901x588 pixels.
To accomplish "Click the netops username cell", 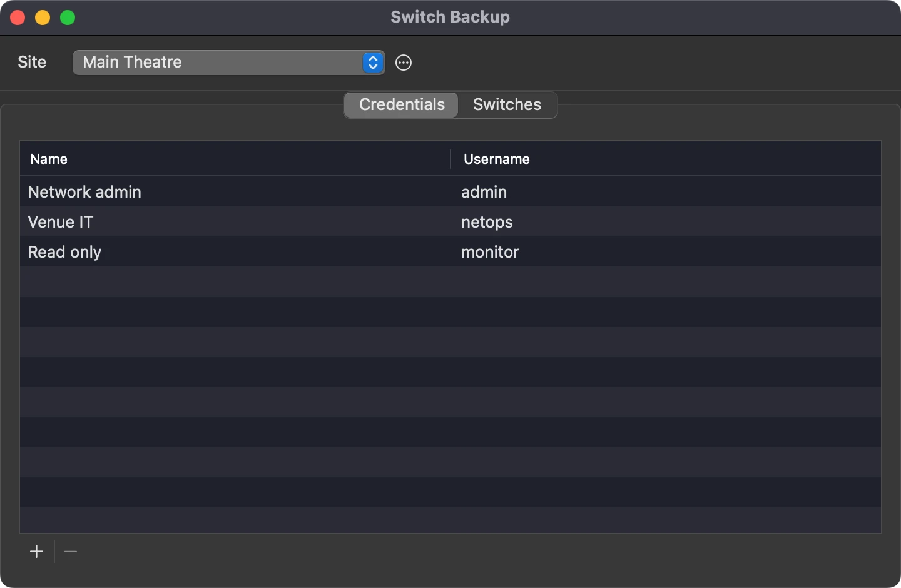I will (x=487, y=222).
